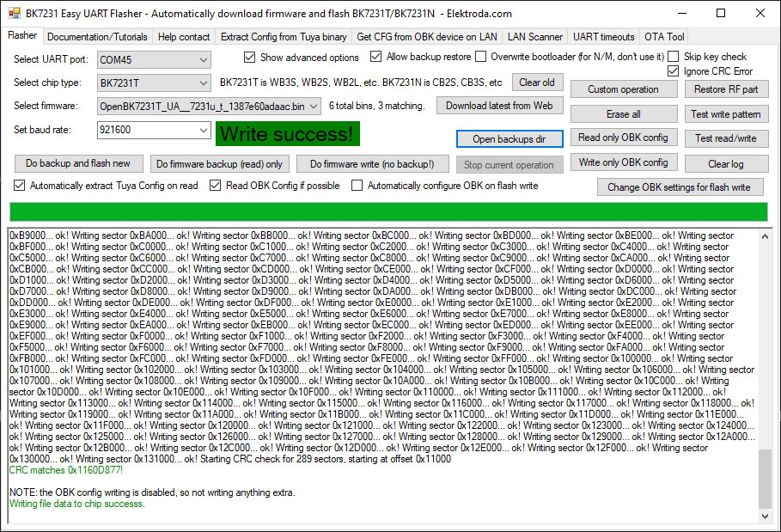
Task: Click the NOTE about OBK config writing disabled
Action: tap(152, 492)
